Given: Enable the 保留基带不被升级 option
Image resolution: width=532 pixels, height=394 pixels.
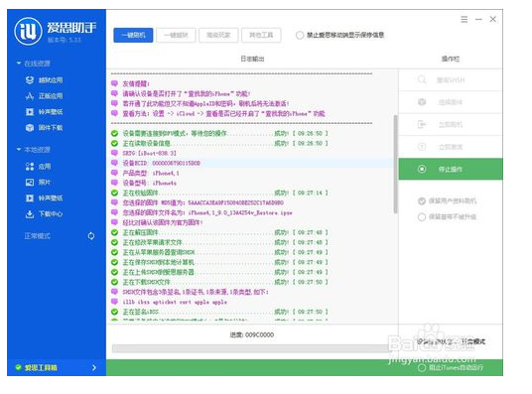Looking at the screenshot, I should click(422, 217).
